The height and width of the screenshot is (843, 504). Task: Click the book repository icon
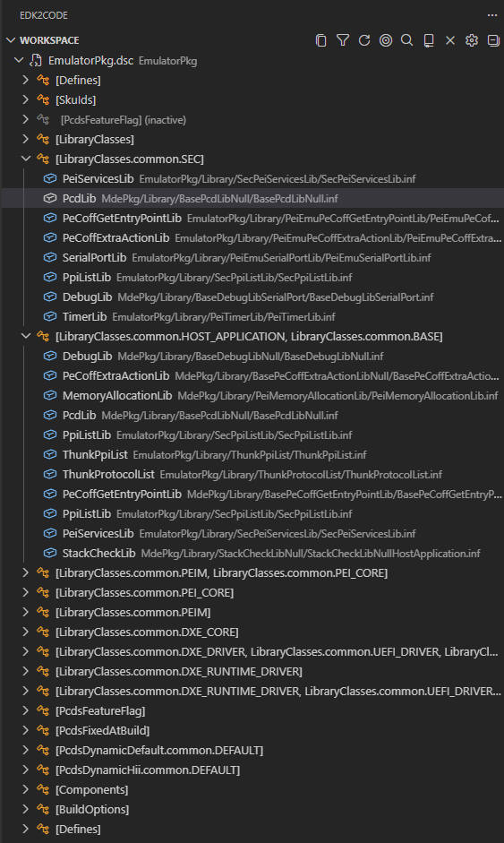[429, 40]
